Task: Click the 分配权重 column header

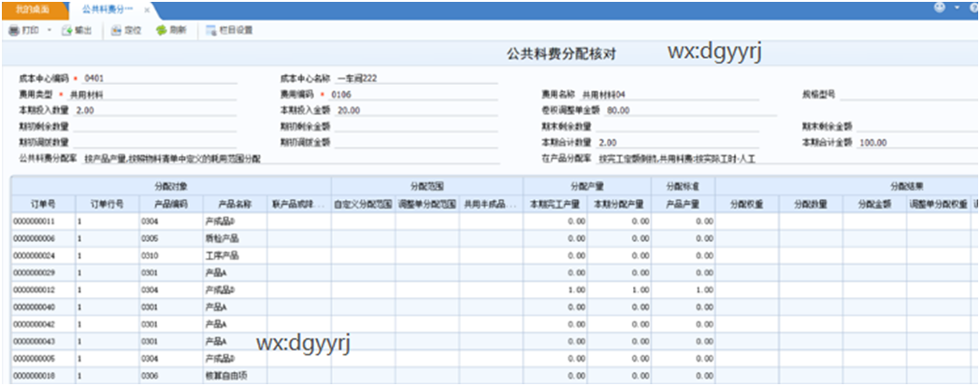Action: click(x=747, y=205)
